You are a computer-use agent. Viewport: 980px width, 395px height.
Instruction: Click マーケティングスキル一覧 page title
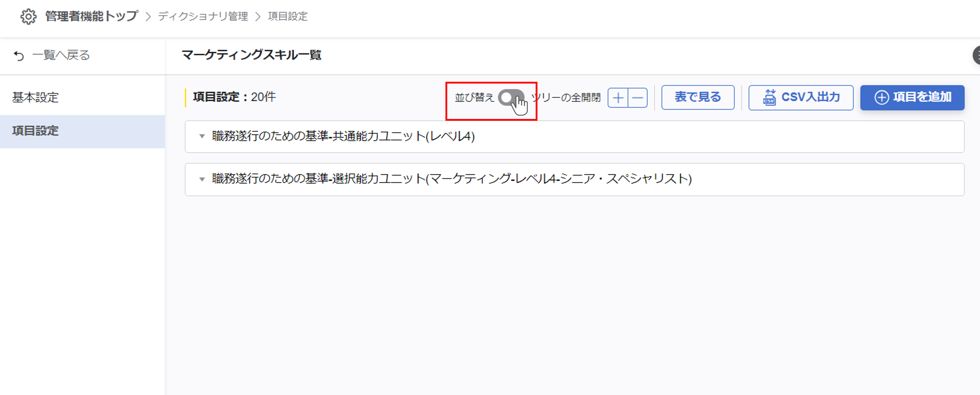pos(251,55)
